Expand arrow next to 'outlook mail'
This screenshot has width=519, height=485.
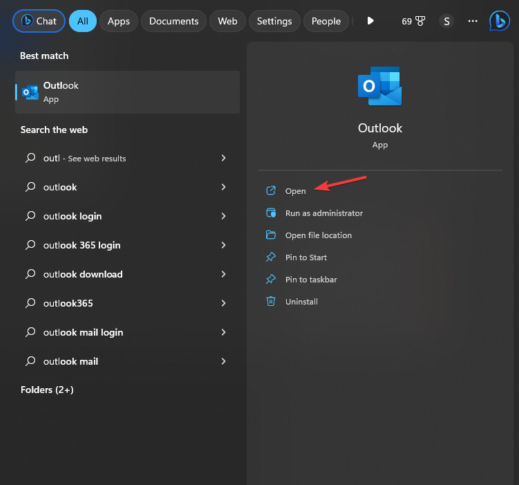pyautogui.click(x=223, y=361)
